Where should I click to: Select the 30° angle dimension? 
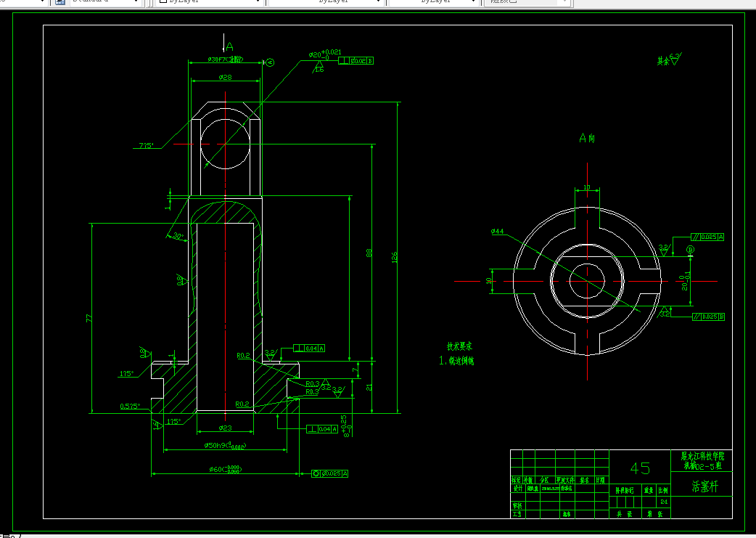coord(178,237)
